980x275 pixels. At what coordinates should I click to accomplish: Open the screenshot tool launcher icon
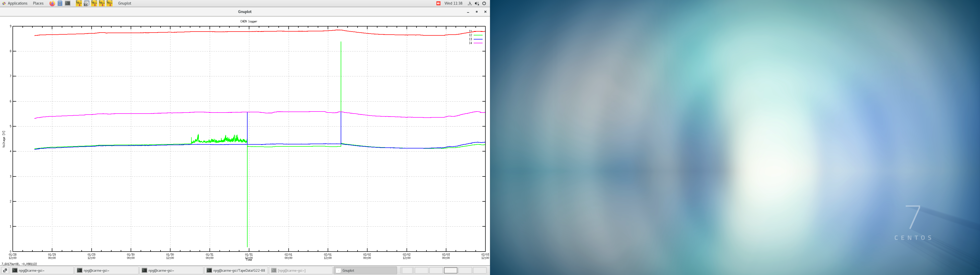[86, 3]
